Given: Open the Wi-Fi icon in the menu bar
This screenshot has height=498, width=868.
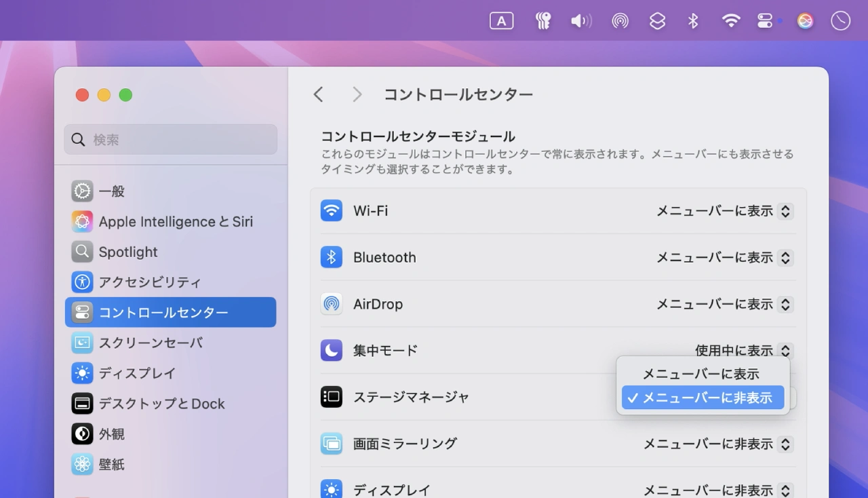Looking at the screenshot, I should (x=731, y=20).
